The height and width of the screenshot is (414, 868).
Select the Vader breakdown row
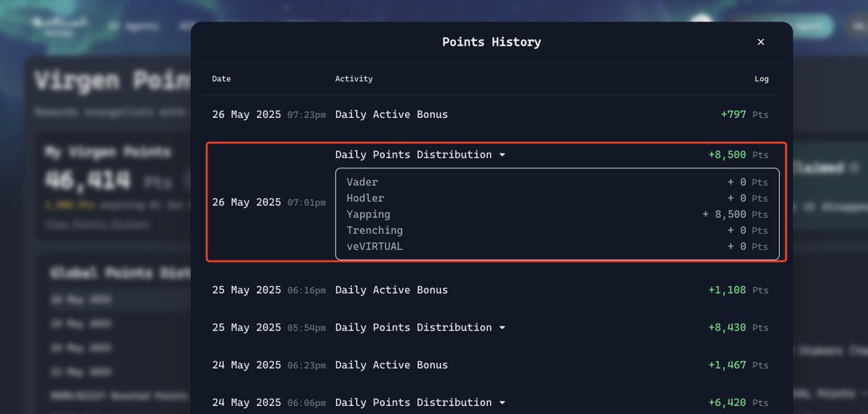557,182
